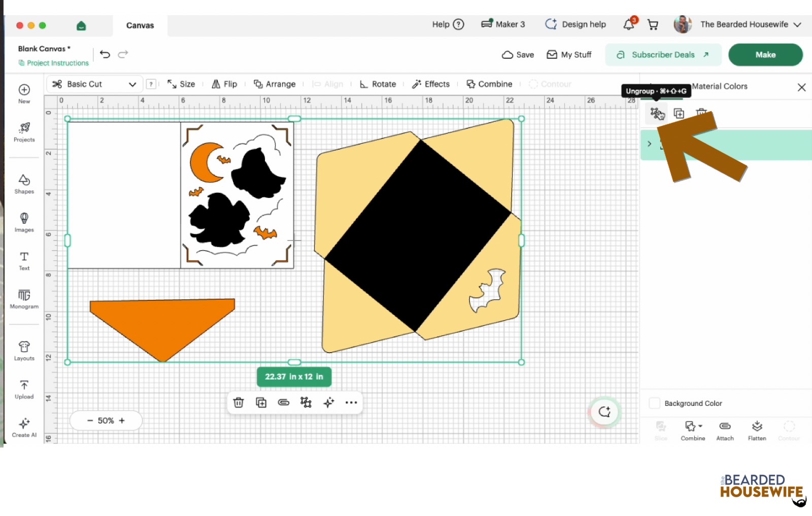The image size is (812, 516).
Task: Open My Stuff
Action: point(569,55)
